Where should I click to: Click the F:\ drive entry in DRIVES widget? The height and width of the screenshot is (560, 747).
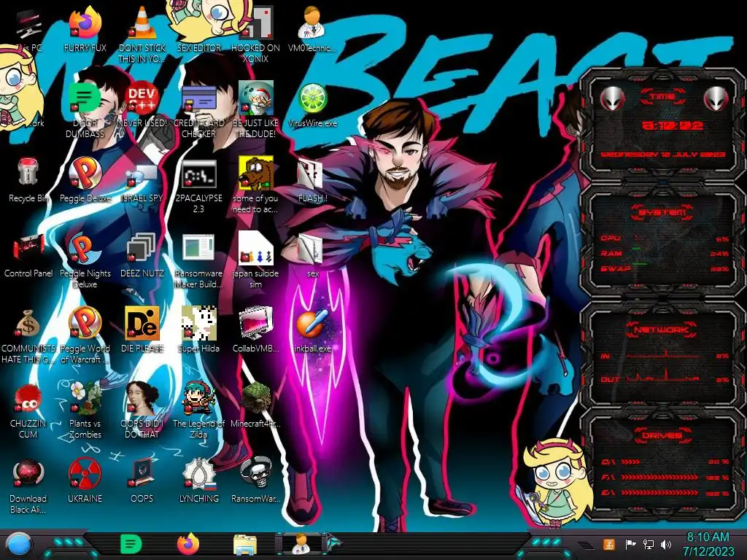608,477
